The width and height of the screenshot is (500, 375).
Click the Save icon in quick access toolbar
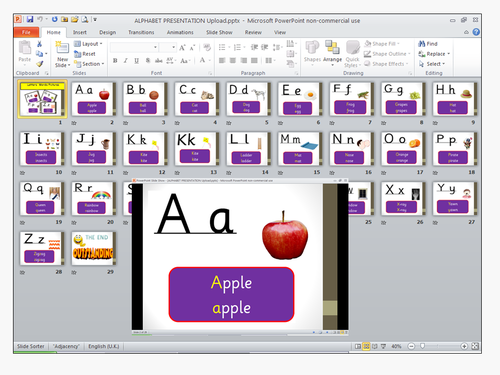(x=30, y=19)
